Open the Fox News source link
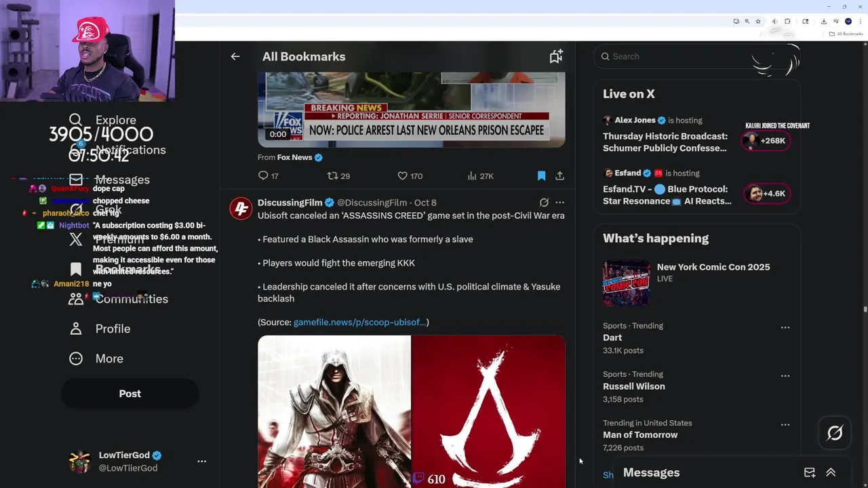 294,157
